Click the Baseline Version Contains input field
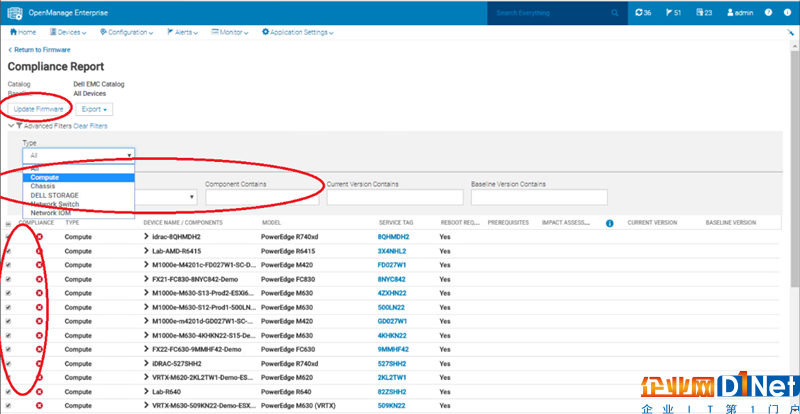The width and height of the screenshot is (800, 414). tap(539, 197)
